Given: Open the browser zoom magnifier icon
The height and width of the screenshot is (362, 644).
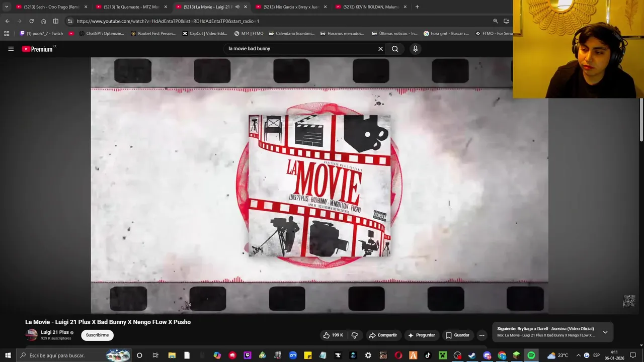Looking at the screenshot, I should click(x=495, y=21).
